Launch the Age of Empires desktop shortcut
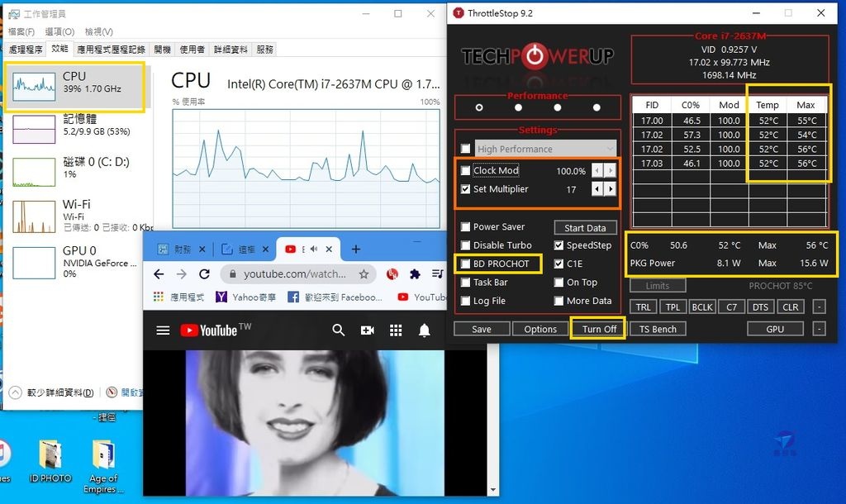 pyautogui.click(x=103, y=455)
